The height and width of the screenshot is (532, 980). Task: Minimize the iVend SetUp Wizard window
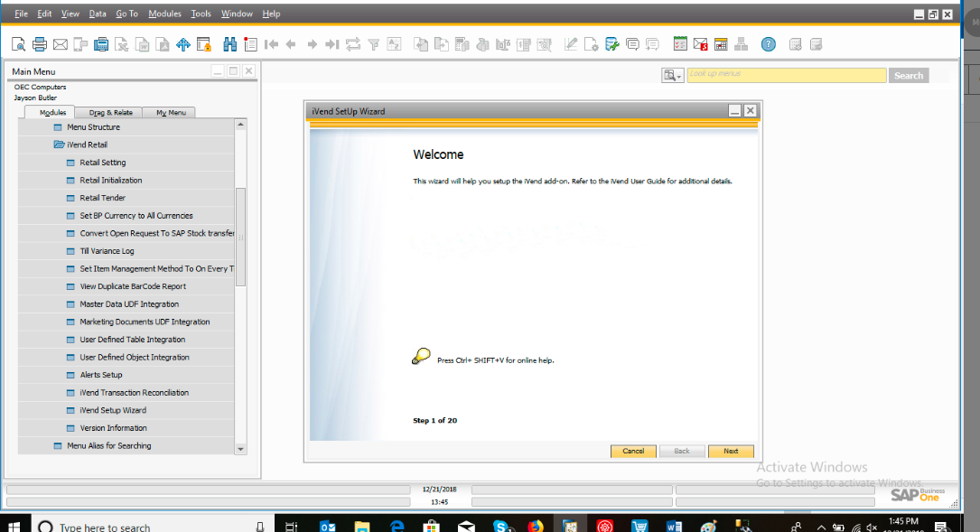coord(734,111)
